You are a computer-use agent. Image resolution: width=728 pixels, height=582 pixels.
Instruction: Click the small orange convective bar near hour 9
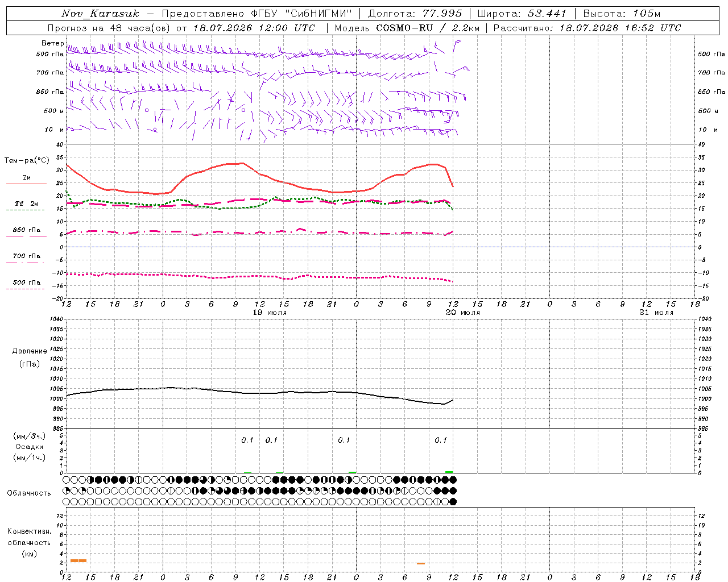coord(421,564)
